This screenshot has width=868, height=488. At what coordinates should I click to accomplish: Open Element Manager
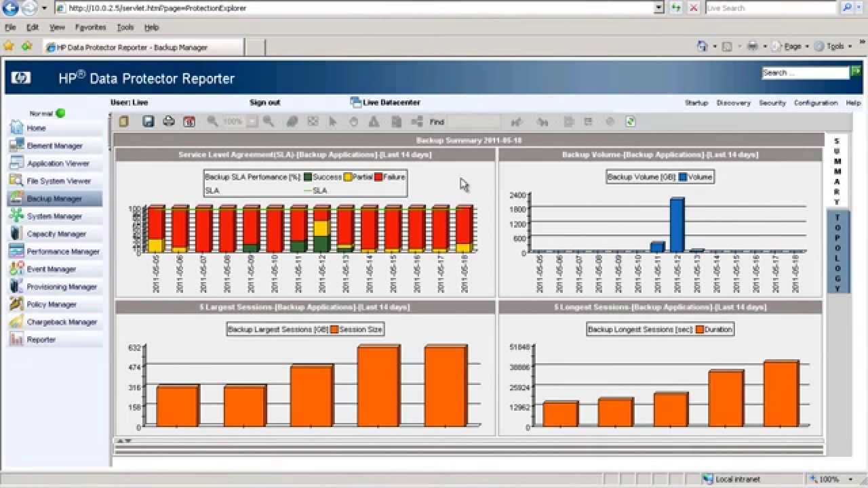click(54, 146)
